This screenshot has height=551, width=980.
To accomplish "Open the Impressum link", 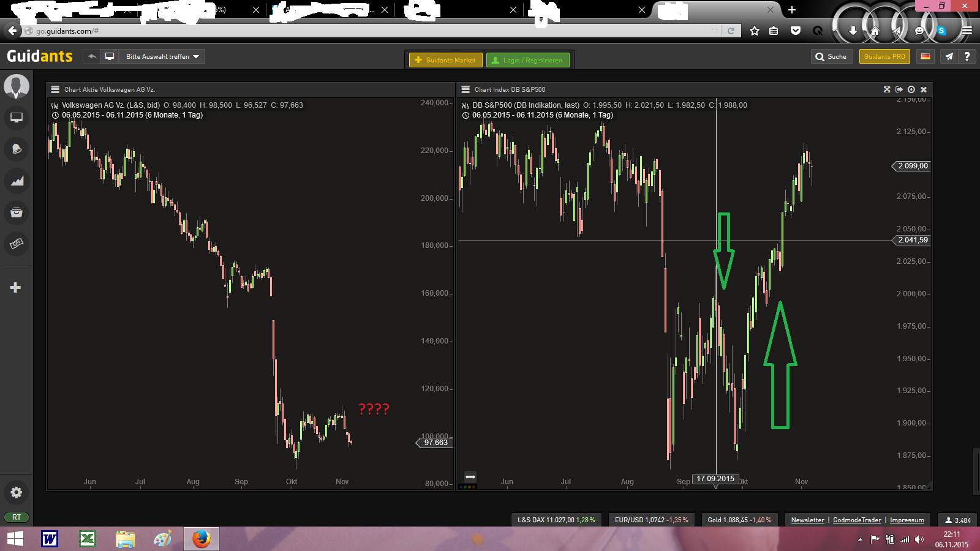I will (907, 520).
